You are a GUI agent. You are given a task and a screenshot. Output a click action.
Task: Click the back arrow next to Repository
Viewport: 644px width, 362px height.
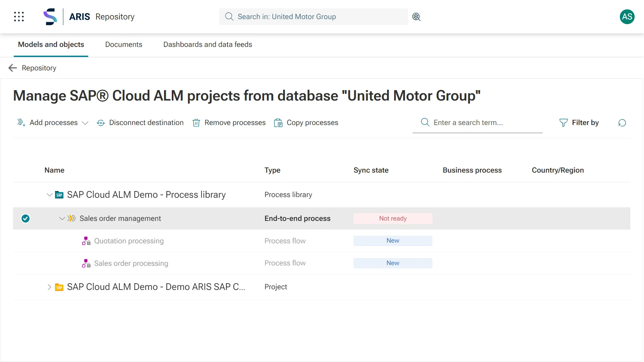(x=12, y=68)
